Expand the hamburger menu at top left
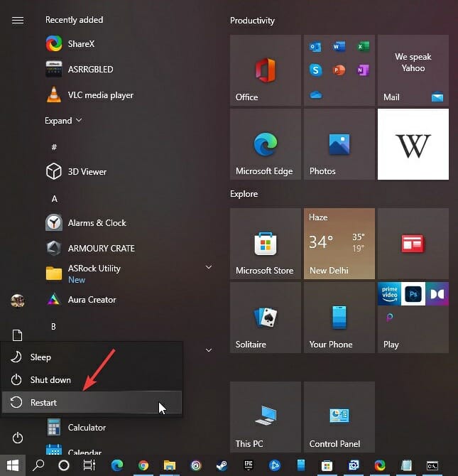The image size is (458, 476). click(x=18, y=21)
